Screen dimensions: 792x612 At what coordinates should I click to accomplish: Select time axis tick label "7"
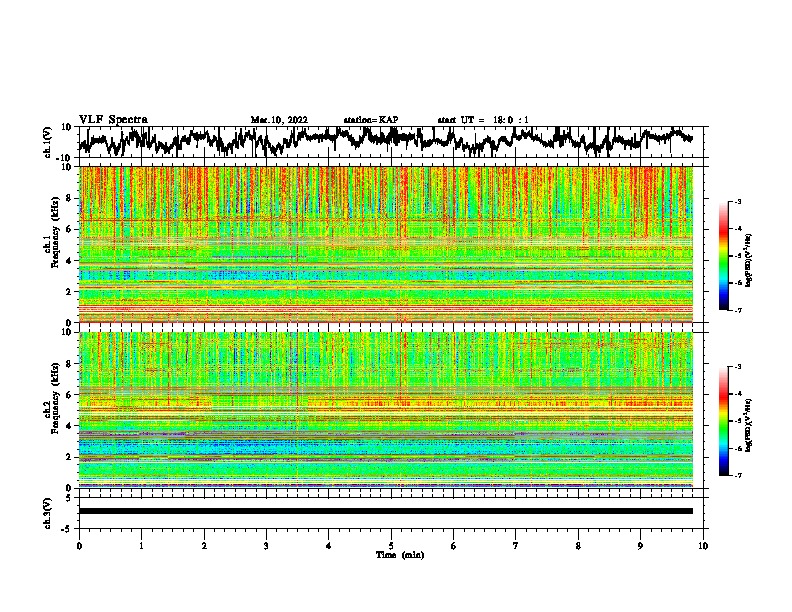pos(516,546)
